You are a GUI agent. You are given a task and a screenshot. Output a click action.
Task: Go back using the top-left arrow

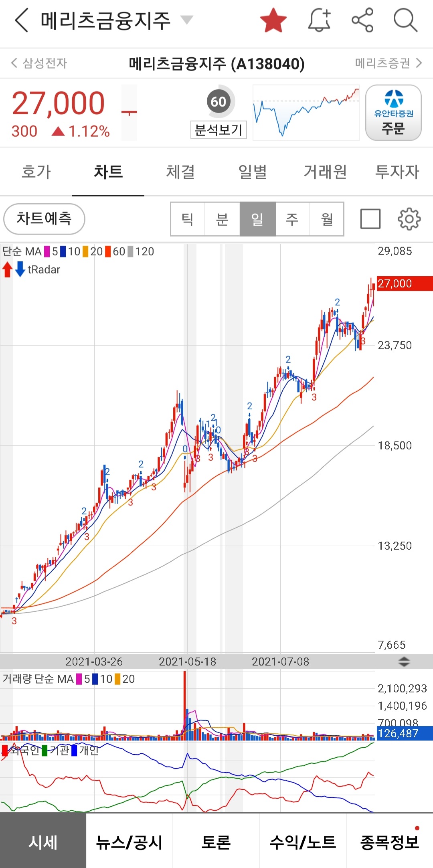[x=22, y=20]
